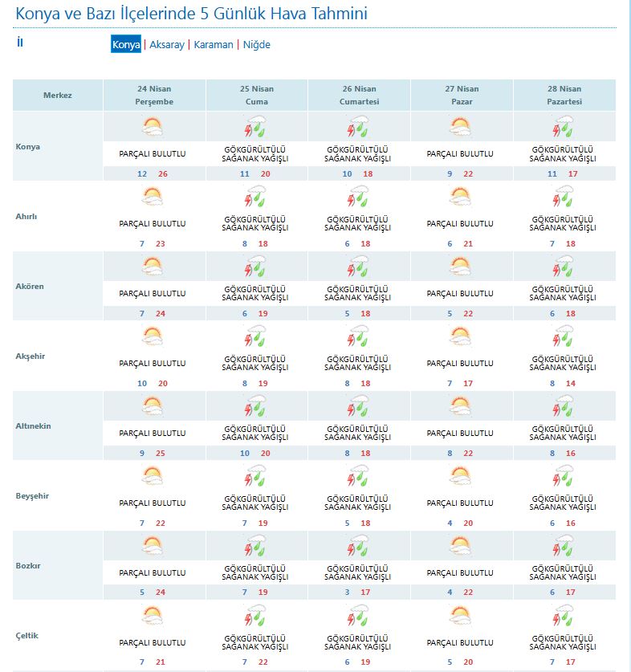Click the Merkez column header

click(x=58, y=96)
